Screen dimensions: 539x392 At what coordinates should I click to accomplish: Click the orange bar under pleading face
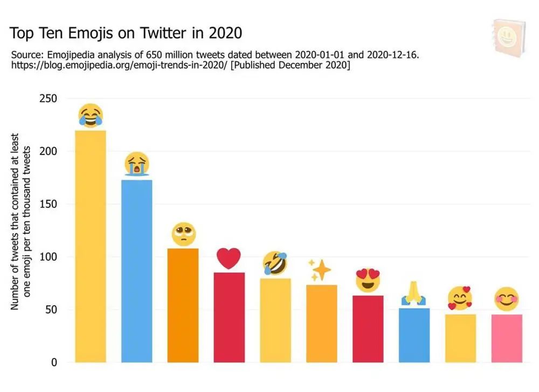tap(183, 305)
